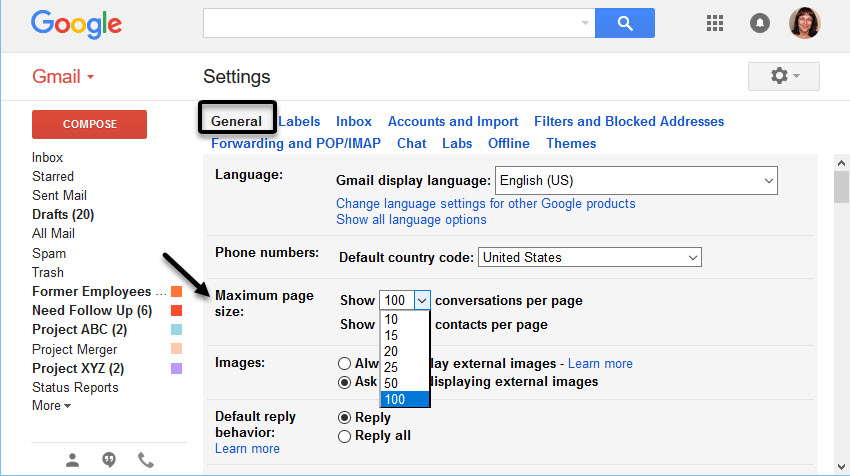850x476 pixels.
Task: Click the blue search magnifier button
Action: pos(624,23)
